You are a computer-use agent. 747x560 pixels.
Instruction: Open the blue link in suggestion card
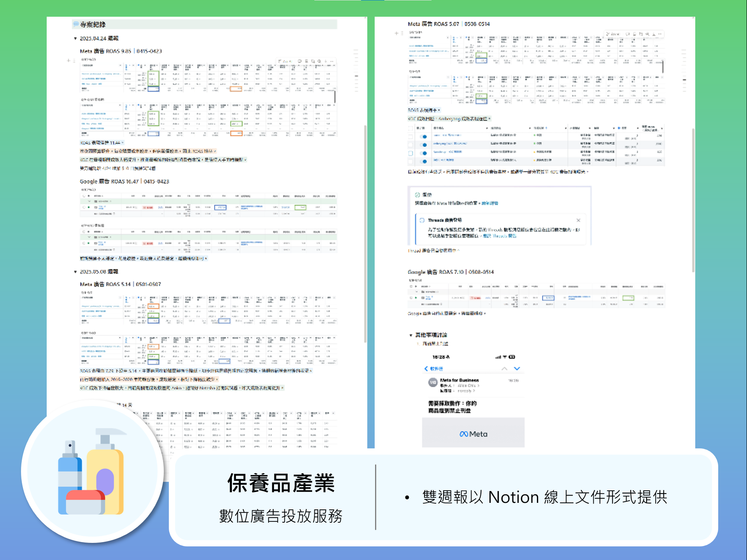(x=489, y=203)
